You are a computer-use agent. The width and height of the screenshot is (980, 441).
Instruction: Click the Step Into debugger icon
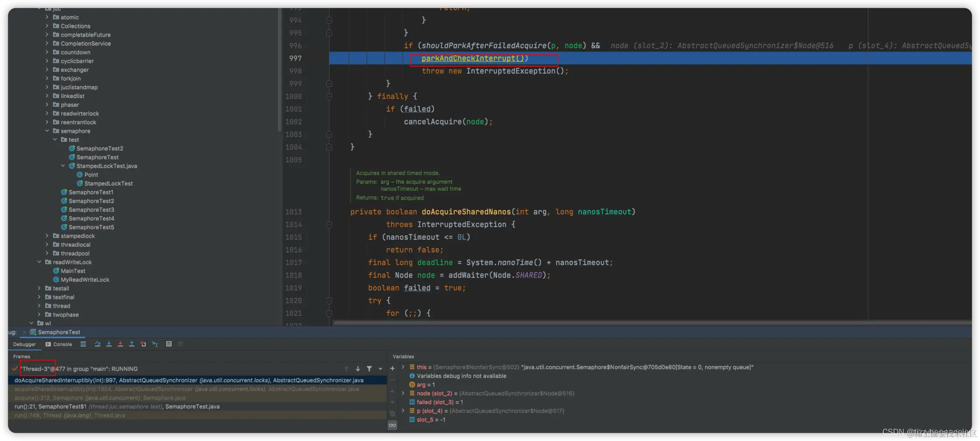coord(109,344)
